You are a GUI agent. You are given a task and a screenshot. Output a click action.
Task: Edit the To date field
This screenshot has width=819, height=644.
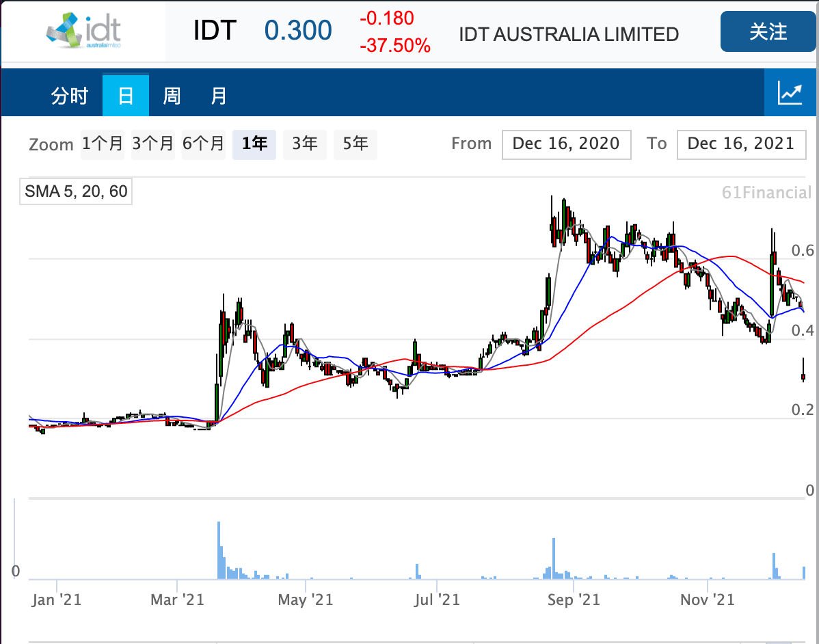741,144
